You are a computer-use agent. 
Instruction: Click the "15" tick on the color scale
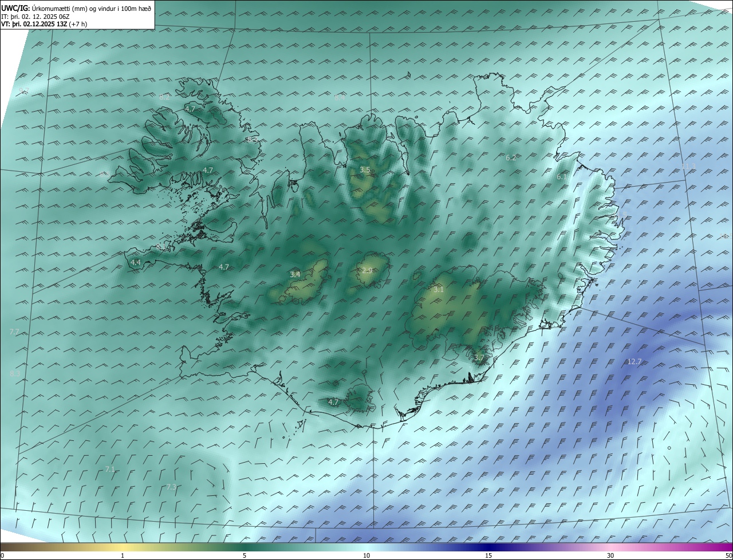[488, 555]
